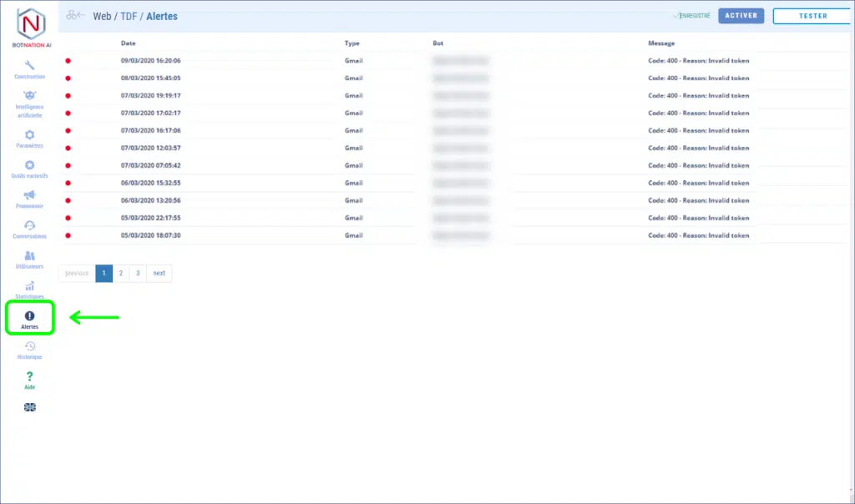
Task: Open Intelligence artificielle section icon
Action: [x=30, y=95]
